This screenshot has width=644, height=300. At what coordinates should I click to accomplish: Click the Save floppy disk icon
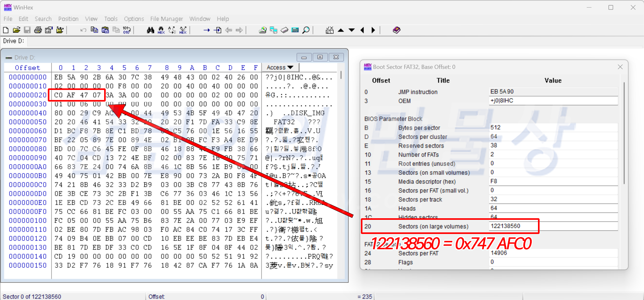[x=27, y=30]
